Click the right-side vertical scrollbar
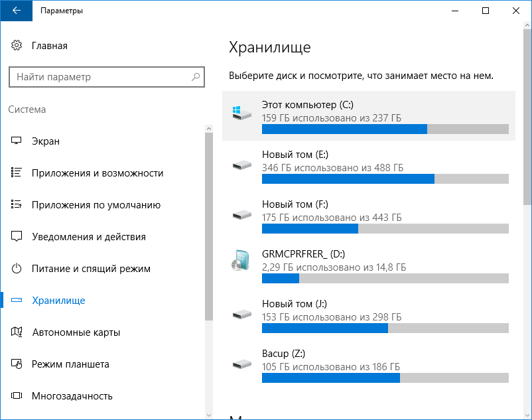Viewport: 532px width, 420px height. 527,199
